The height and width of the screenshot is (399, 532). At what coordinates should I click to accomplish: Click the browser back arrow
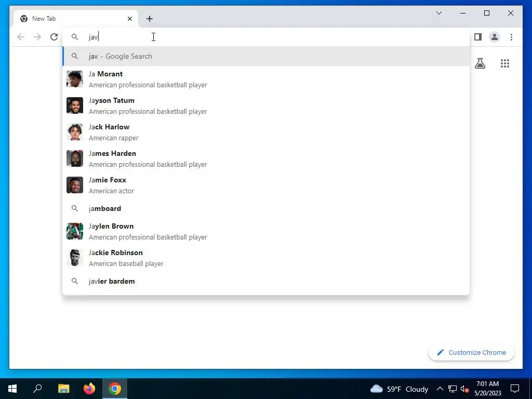(21, 37)
